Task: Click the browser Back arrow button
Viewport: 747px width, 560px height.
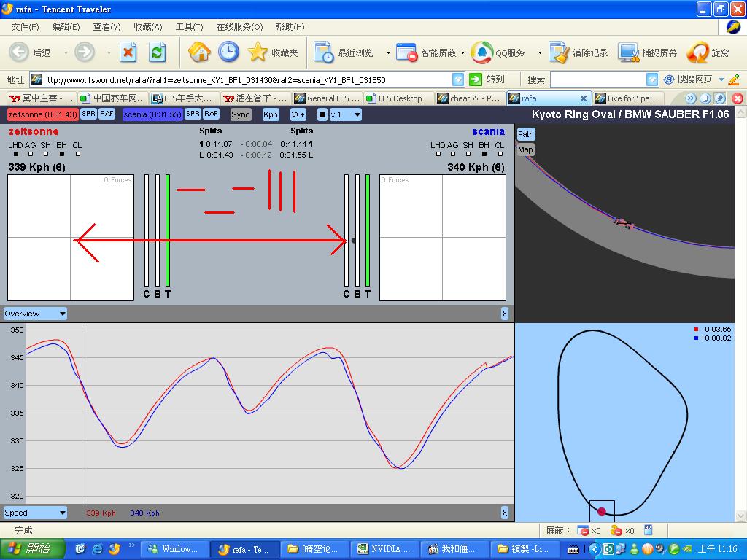Action: pos(19,52)
